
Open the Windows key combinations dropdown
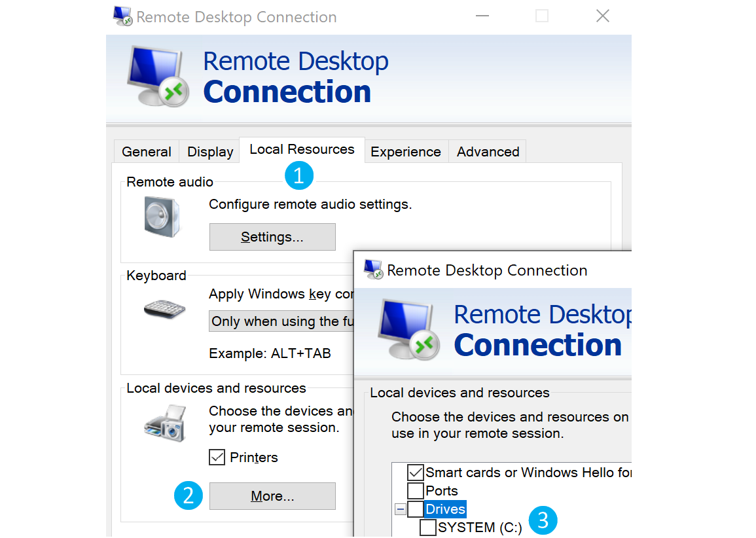(281, 321)
